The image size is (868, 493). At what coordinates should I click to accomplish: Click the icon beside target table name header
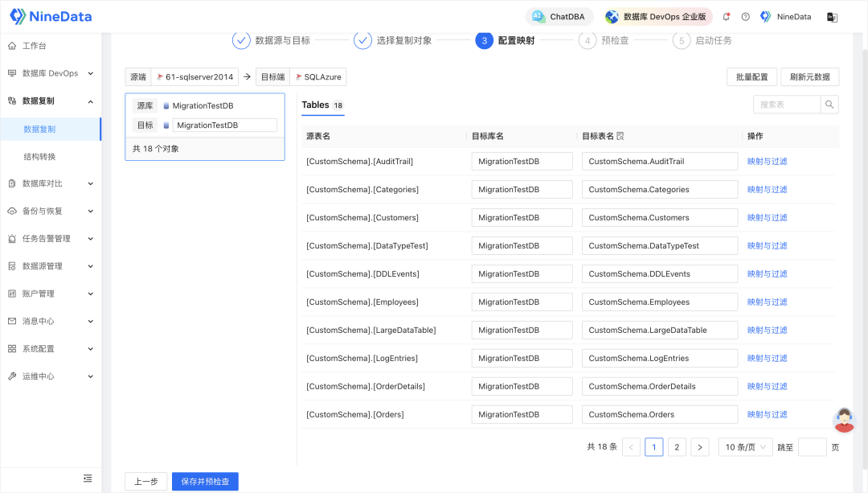[620, 137]
